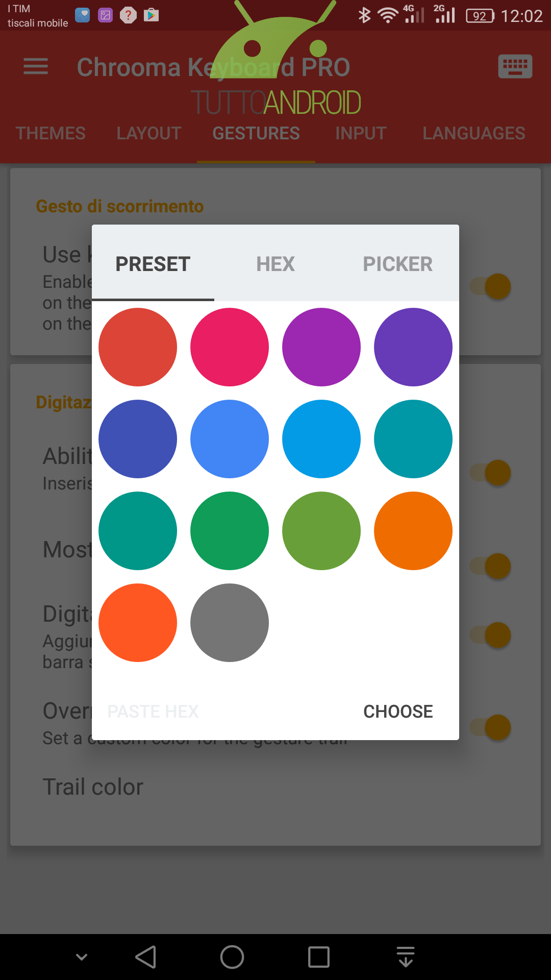
Task: Tap the Android home circle button
Action: coord(232,957)
